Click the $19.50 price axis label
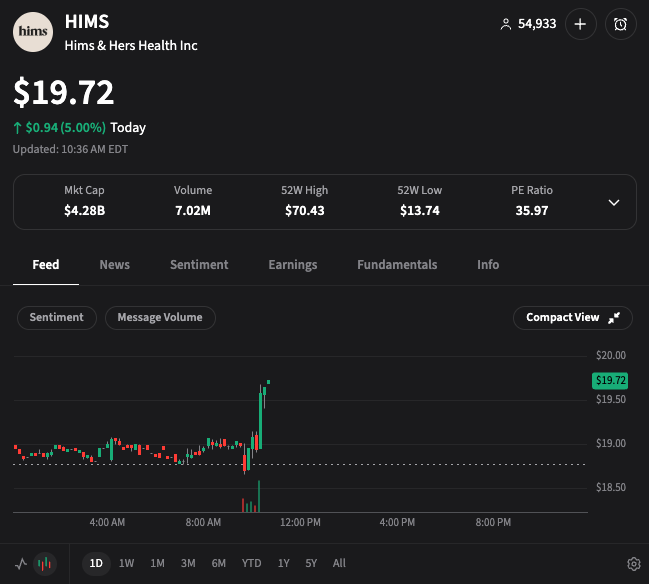The height and width of the screenshot is (584, 649). [611, 399]
